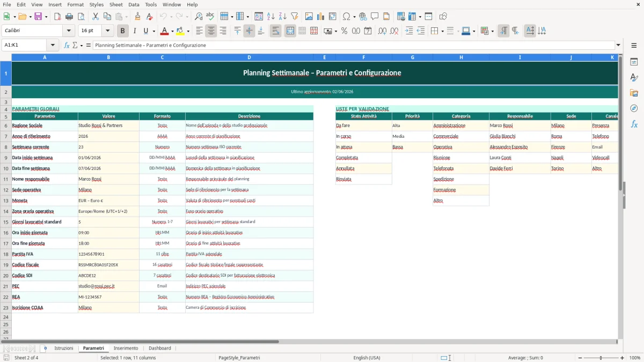Screen dimensions: 644x362
Task: Click the Copy icon
Action: click(107, 17)
